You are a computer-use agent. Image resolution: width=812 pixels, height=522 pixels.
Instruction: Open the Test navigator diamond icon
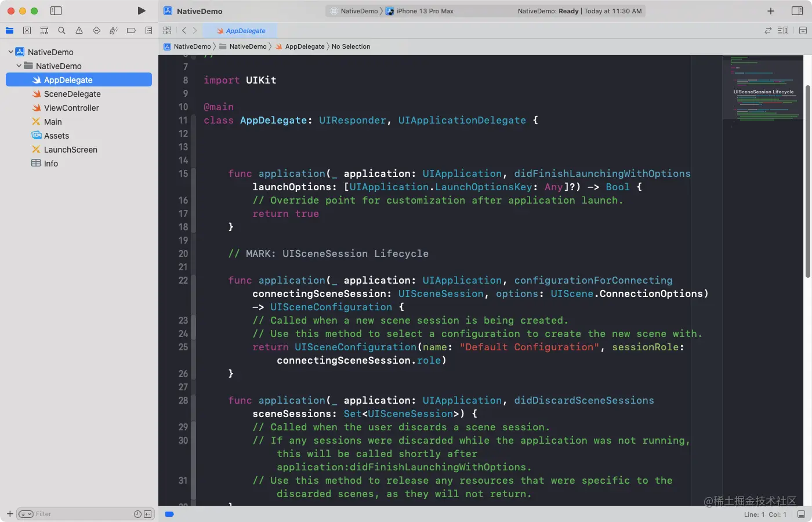pyautogui.click(x=96, y=30)
